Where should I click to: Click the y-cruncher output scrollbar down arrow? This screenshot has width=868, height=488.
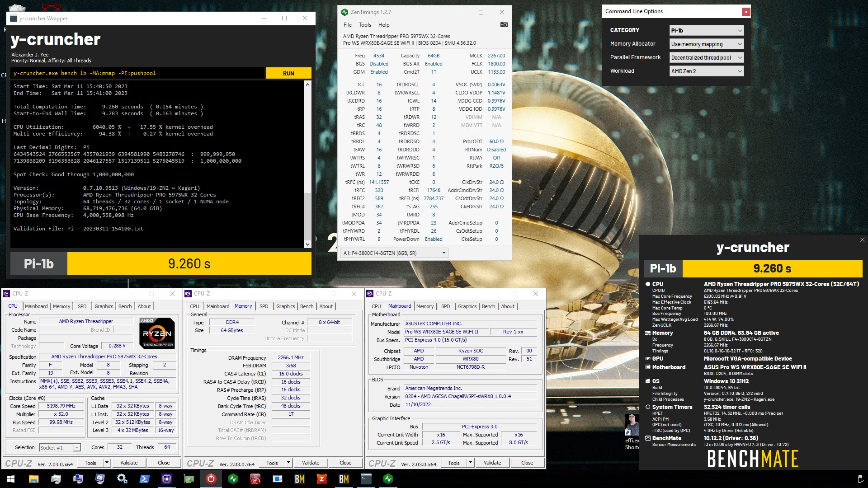pos(307,244)
